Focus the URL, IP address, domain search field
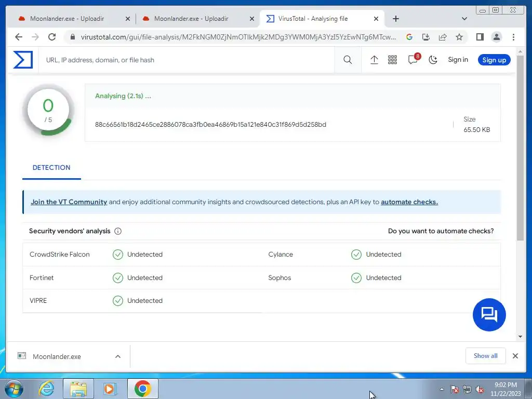Viewport: 532px width, 399px height. coord(187,60)
